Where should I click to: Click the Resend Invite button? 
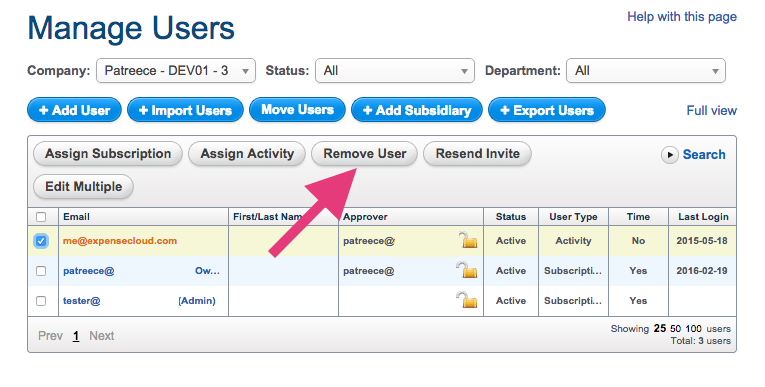click(x=477, y=154)
